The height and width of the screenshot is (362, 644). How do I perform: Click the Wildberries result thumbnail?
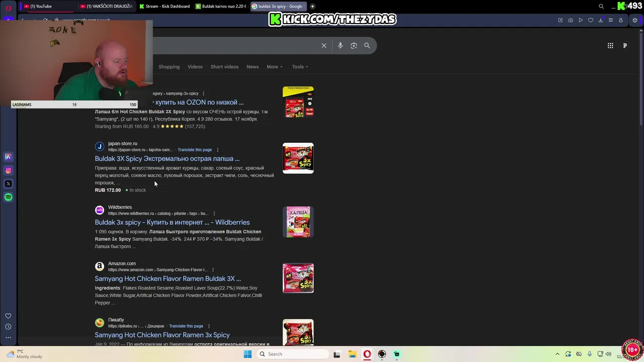(298, 222)
